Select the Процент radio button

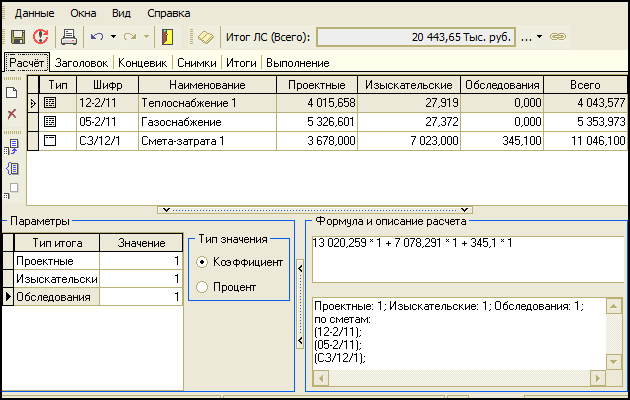click(x=204, y=287)
